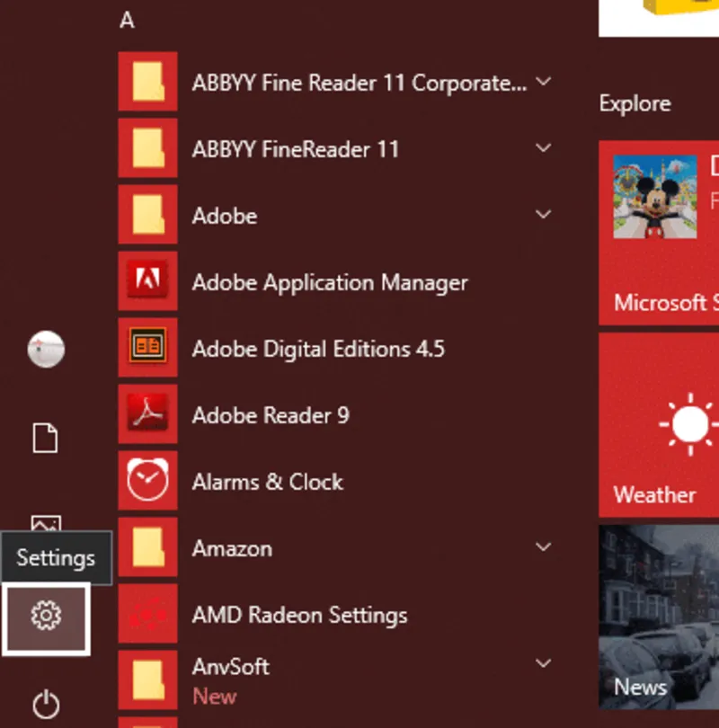719x728 pixels.
Task: Open the Documents icon in sidebar
Action: click(x=45, y=439)
